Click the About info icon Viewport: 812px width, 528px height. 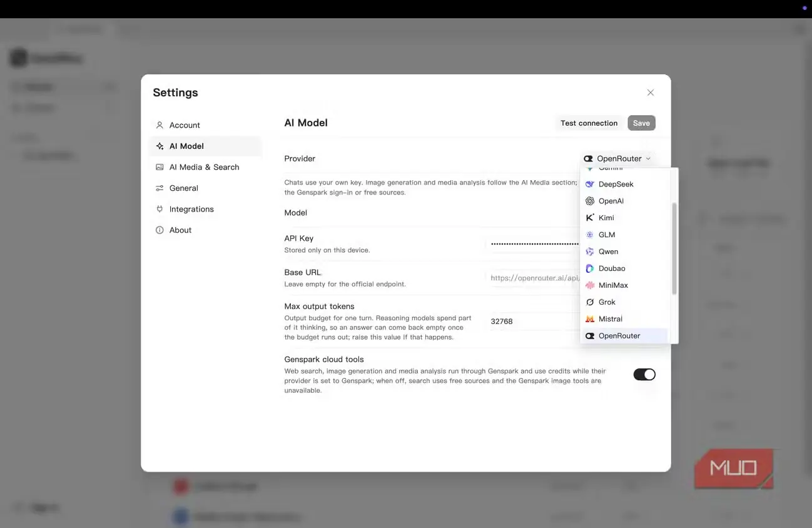tap(160, 230)
